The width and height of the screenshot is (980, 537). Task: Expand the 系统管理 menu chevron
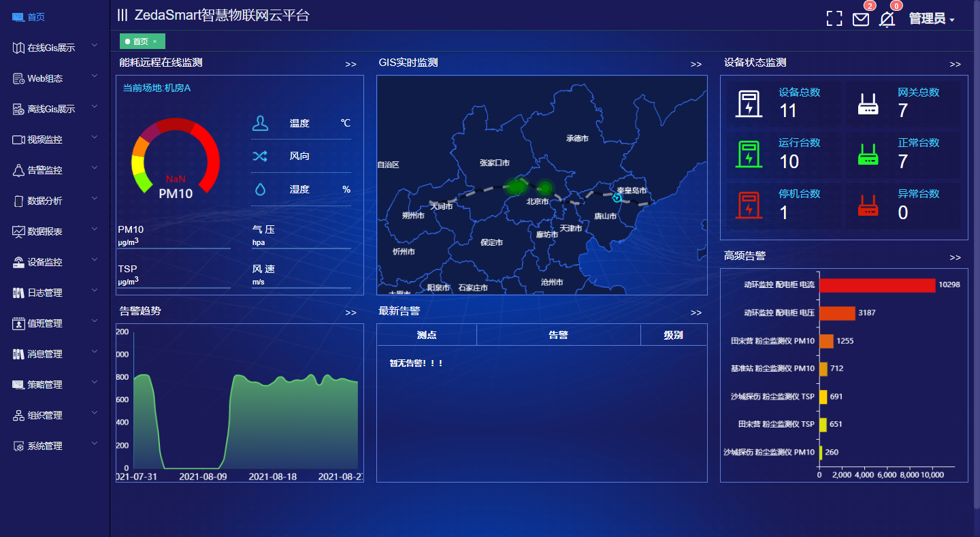[x=95, y=444]
